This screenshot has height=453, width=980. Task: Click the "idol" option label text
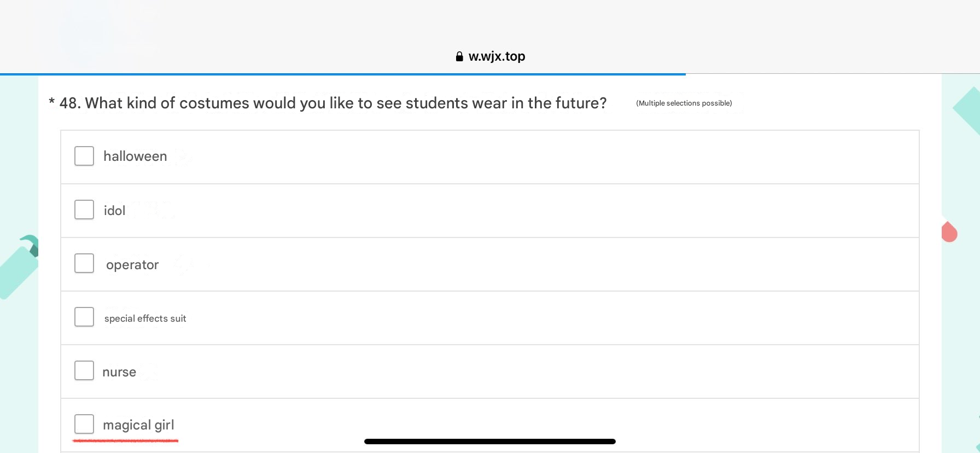[x=114, y=211]
